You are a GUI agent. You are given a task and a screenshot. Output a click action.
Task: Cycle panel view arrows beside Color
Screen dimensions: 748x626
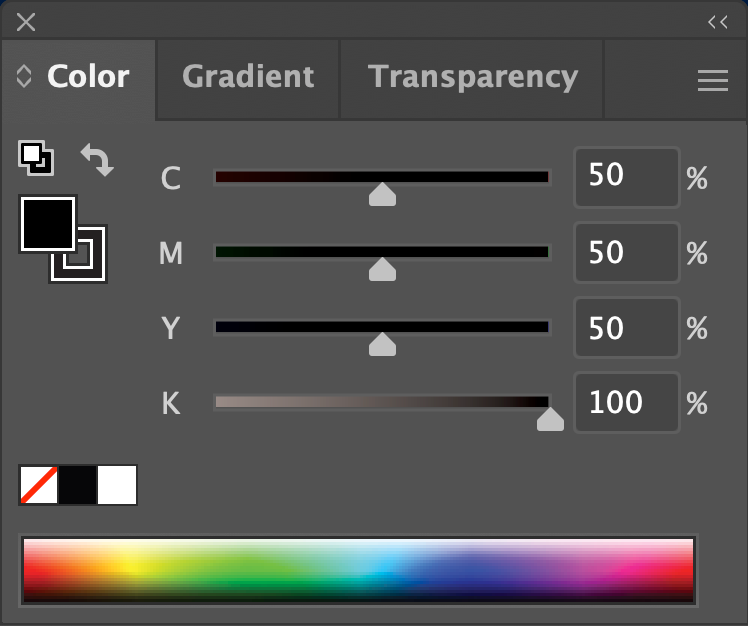(x=24, y=78)
